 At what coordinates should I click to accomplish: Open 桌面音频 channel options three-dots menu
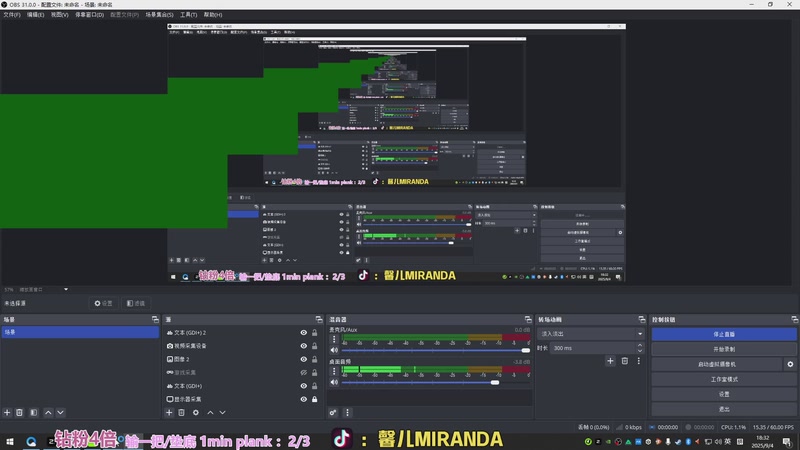tap(334, 371)
